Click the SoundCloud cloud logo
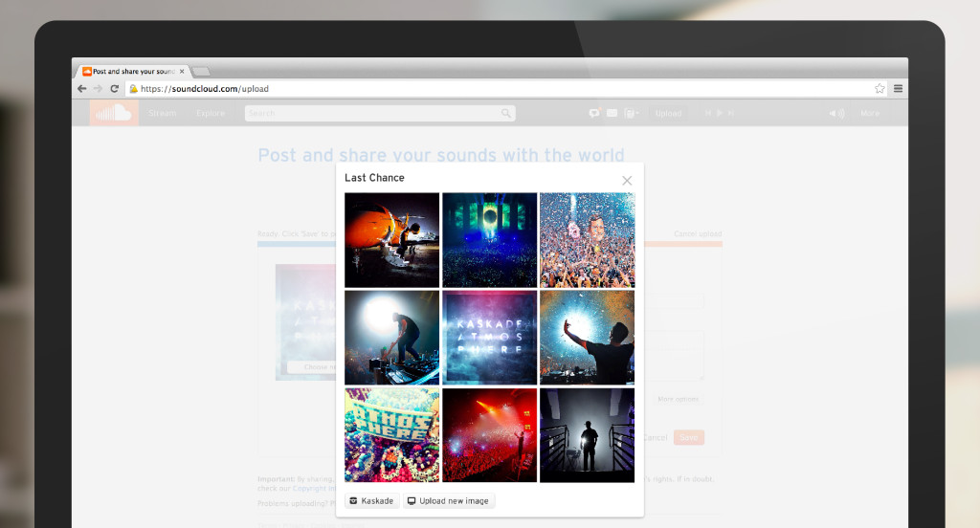Viewport: 980px width, 528px height. point(114,113)
